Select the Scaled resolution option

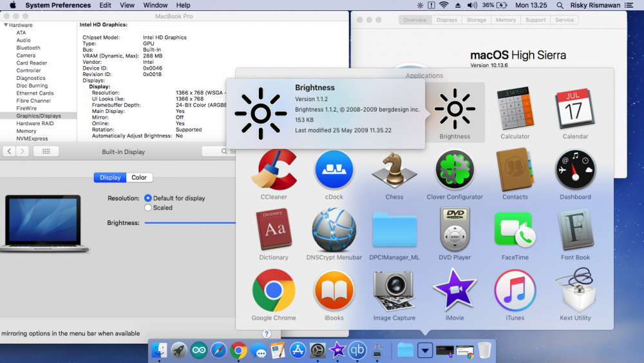point(148,208)
